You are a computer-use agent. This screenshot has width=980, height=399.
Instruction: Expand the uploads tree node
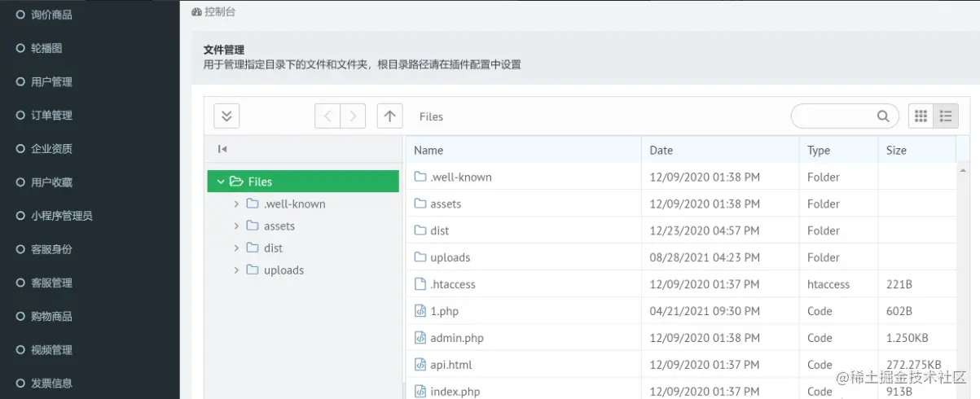tap(236, 270)
